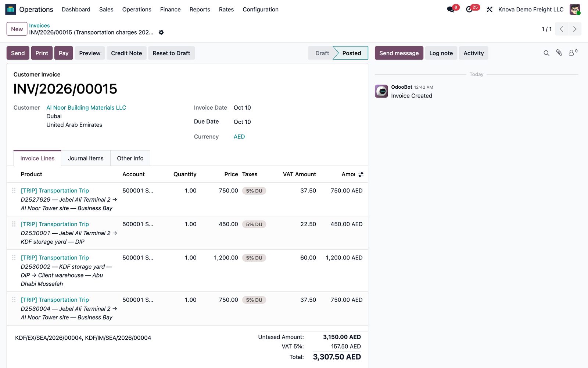The height and width of the screenshot is (368, 588).
Task: Select the Invoice Lines tab
Action: click(37, 158)
